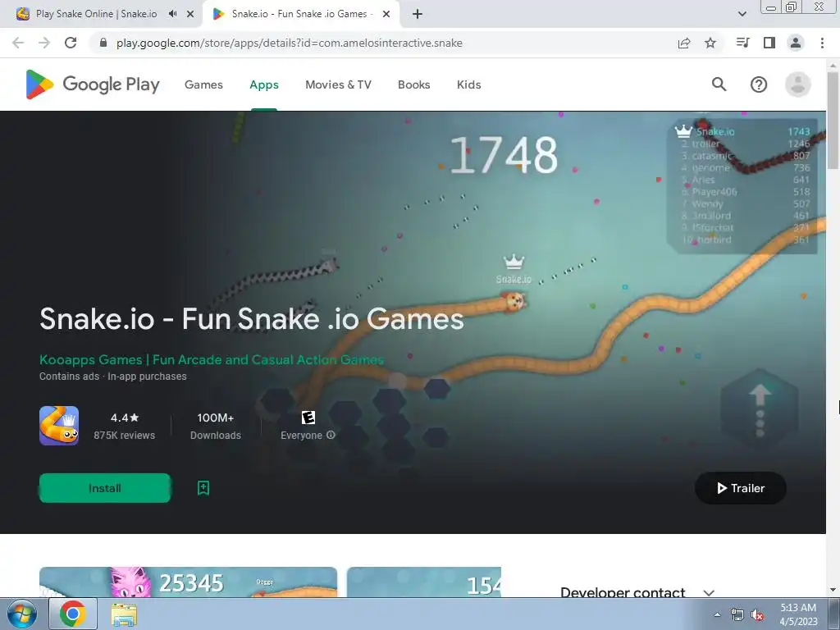Switch to Play Snake Online tab
The image size is (840, 630).
coord(97,14)
